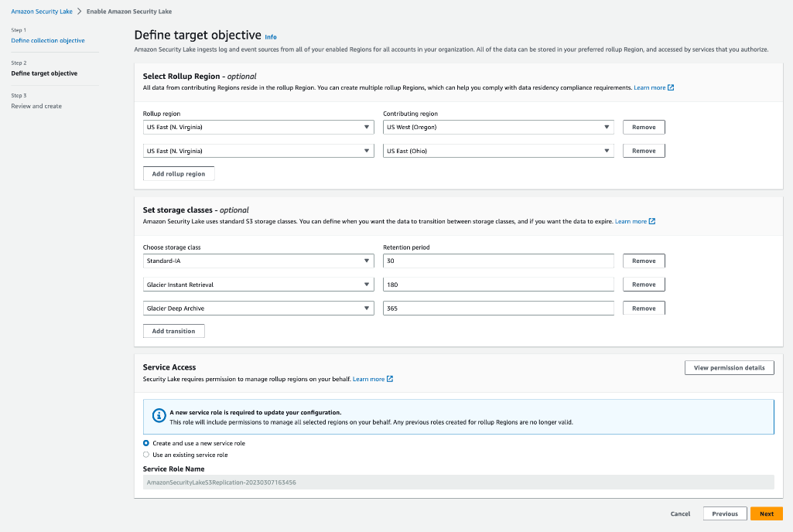Image resolution: width=793 pixels, height=532 pixels.
Task: Open the US East (Ohio) contributing region dropdown
Action: (497, 150)
